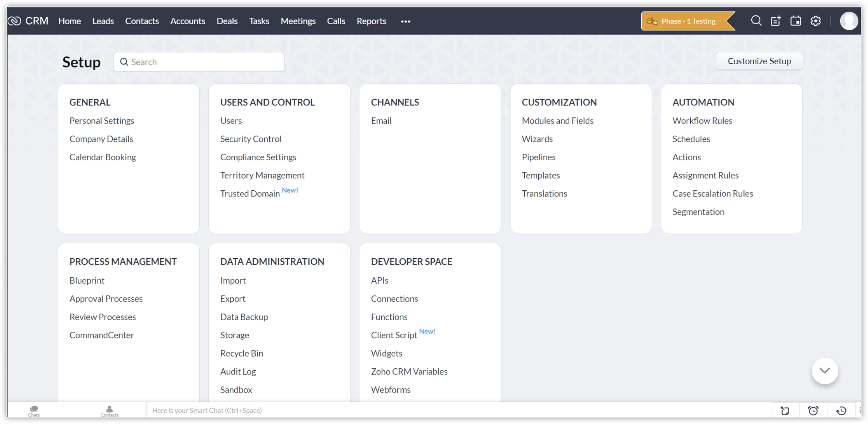Go to the Deals module tab
The height and width of the screenshot is (424, 868).
(x=227, y=21)
